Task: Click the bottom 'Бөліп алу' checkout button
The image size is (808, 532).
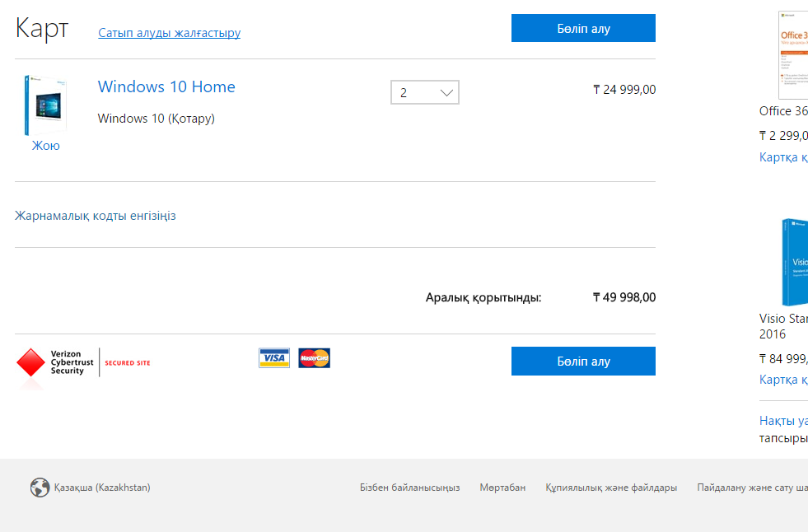Action: coord(583,361)
